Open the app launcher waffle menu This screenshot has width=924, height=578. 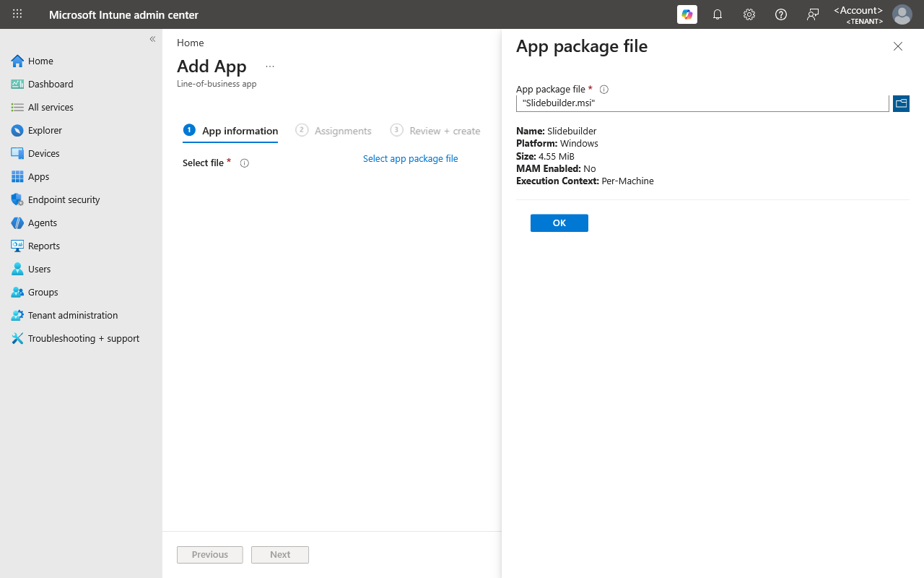pyautogui.click(x=17, y=14)
